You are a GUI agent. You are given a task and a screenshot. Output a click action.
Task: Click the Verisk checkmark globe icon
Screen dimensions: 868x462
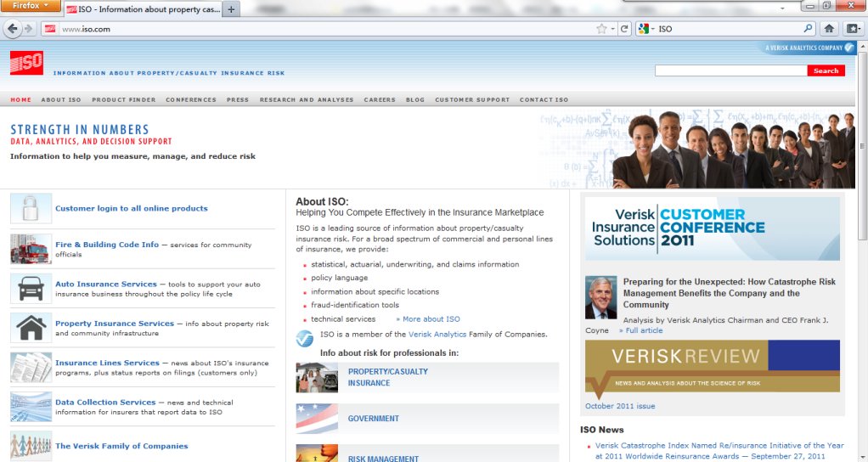[x=304, y=338]
